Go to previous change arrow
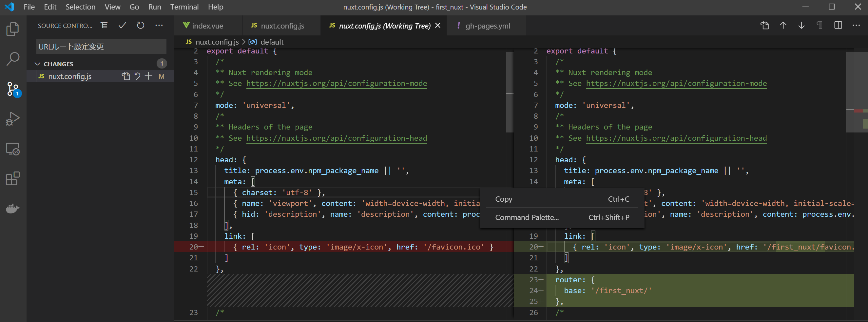Image resolution: width=868 pixels, height=322 pixels. (x=783, y=26)
